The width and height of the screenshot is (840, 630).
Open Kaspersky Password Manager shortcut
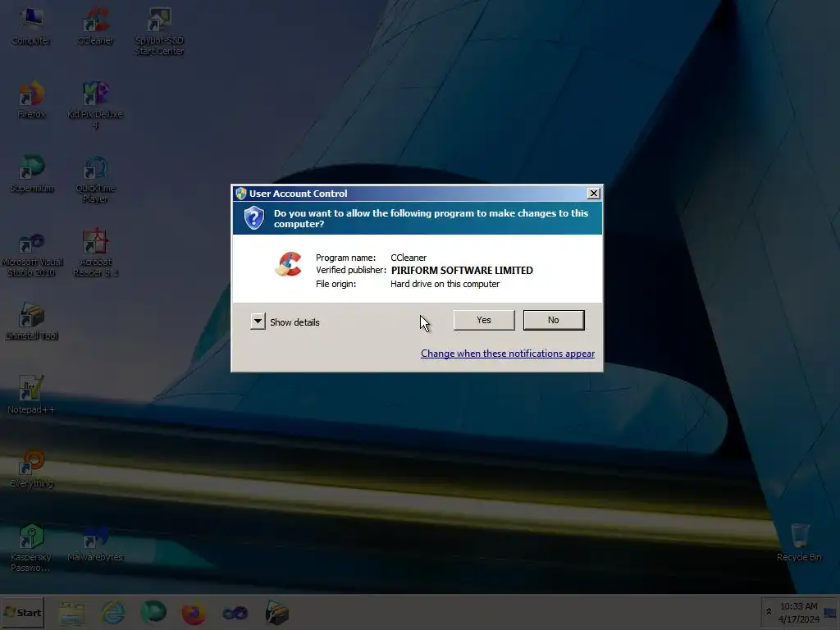[31, 548]
